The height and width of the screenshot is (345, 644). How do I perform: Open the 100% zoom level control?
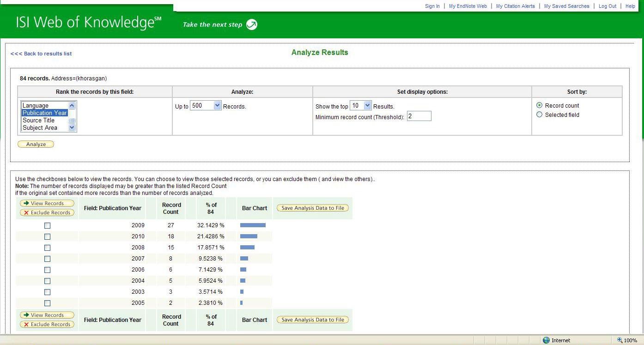pyautogui.click(x=627, y=340)
